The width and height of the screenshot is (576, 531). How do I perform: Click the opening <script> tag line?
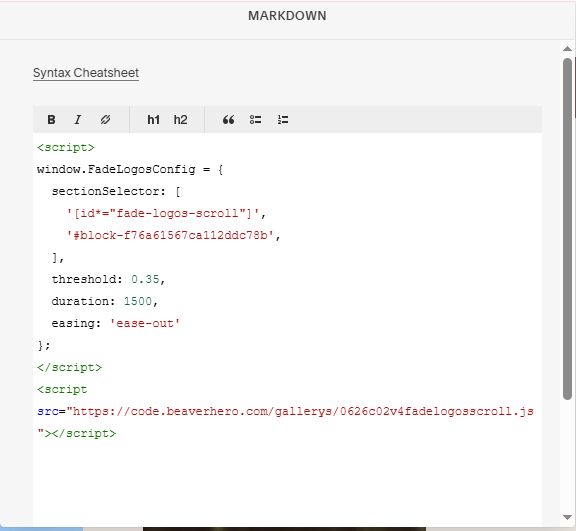[66, 148]
